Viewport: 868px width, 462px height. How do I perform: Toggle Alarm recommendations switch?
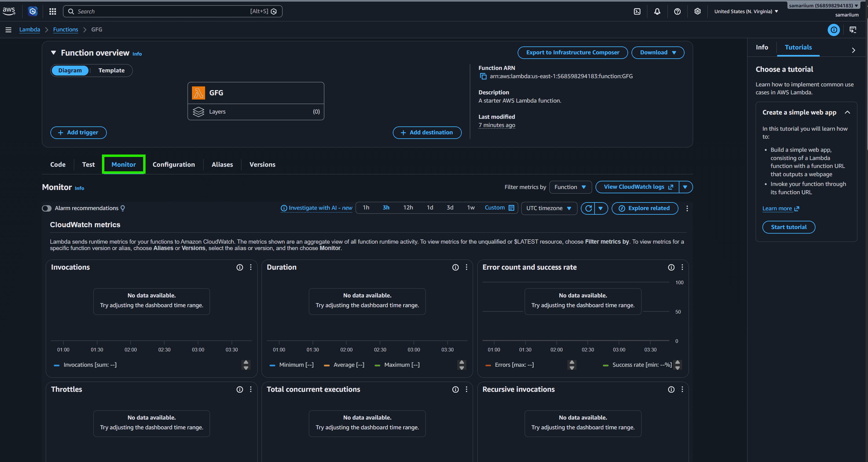46,209
